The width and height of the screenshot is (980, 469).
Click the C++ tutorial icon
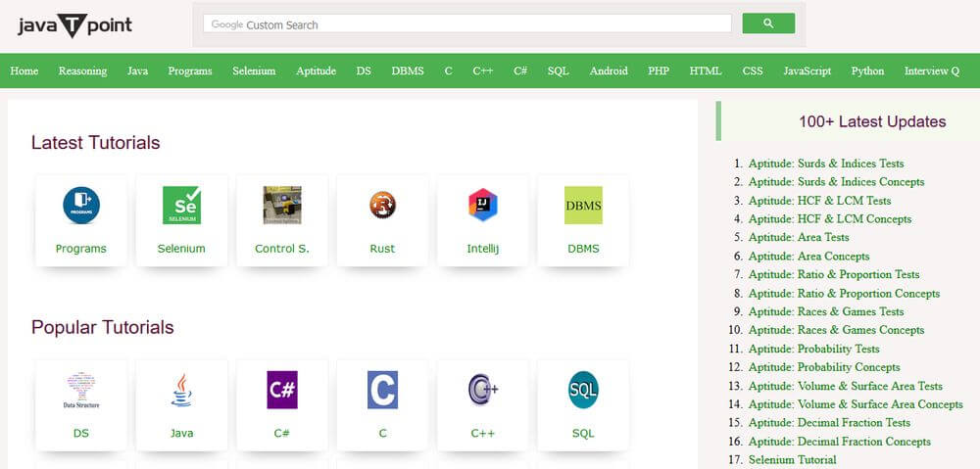point(483,390)
